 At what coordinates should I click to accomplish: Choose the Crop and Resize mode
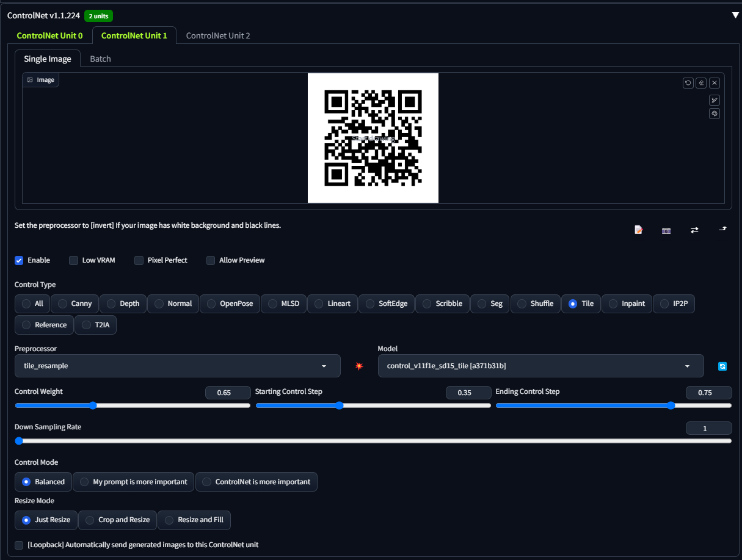click(x=117, y=520)
